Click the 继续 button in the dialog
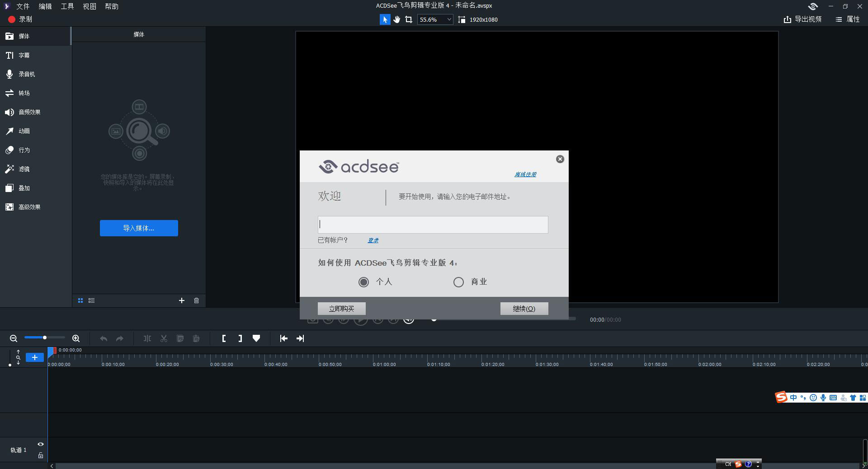 click(524, 309)
